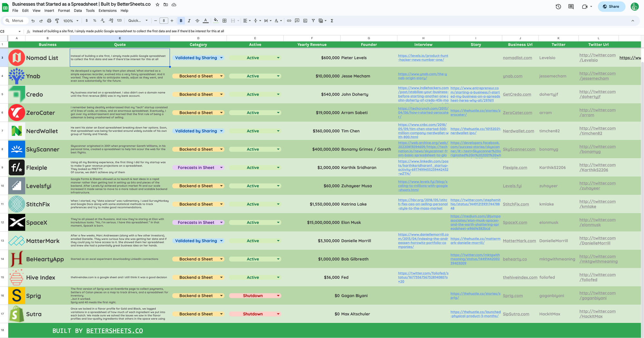Open the Sprig.com business URL link

(x=513, y=296)
